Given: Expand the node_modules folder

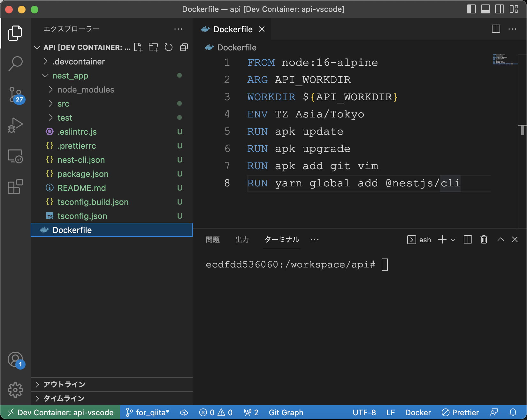Looking at the screenshot, I should click(x=112, y=90).
